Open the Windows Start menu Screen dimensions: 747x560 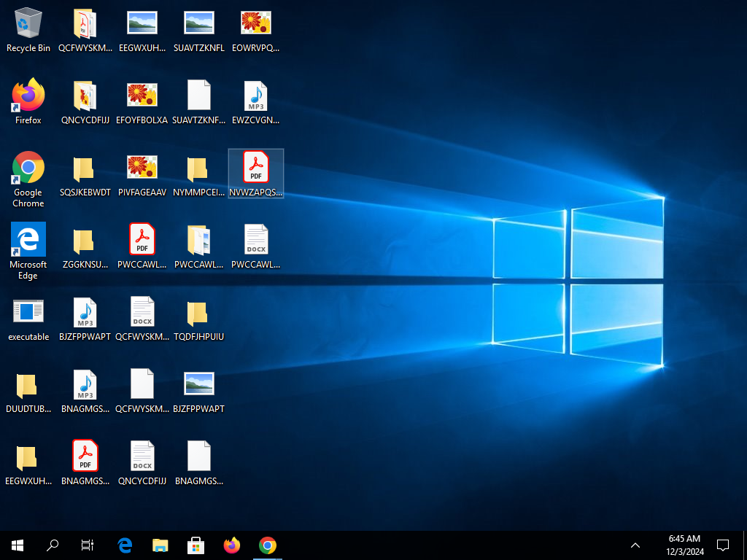coord(18,545)
